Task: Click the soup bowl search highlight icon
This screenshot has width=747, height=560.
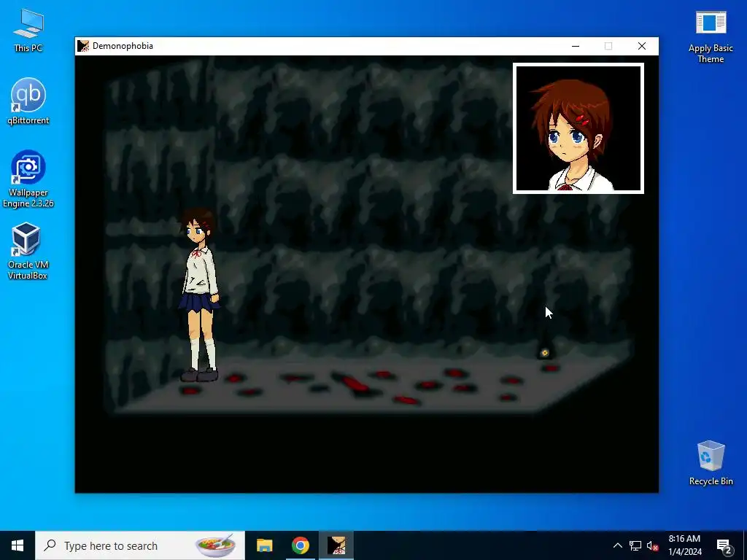Action: [216, 545]
